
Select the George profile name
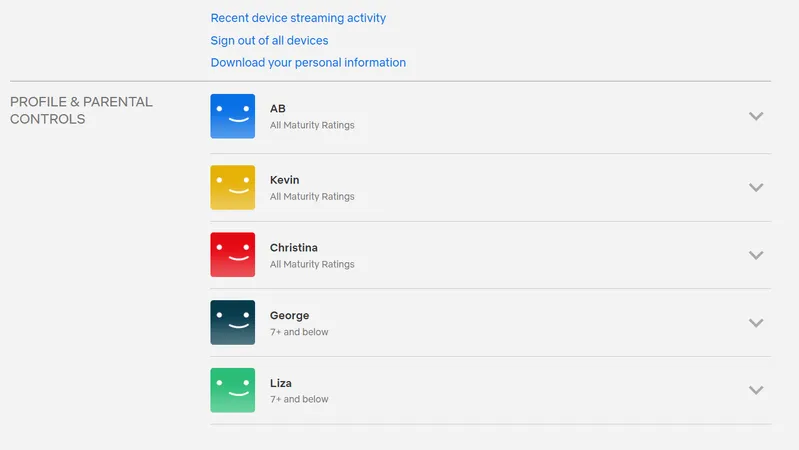(289, 315)
